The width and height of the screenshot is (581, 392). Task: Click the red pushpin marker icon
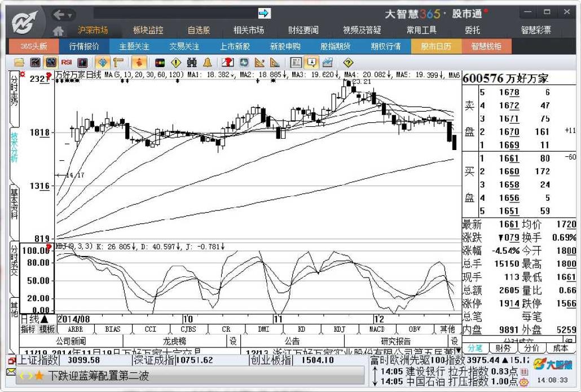point(227,62)
